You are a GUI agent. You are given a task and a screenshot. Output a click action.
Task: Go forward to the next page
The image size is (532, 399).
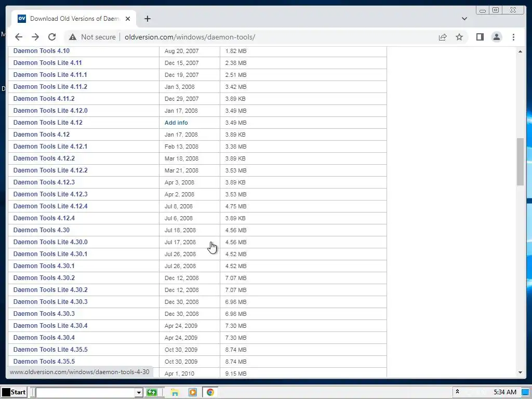(x=35, y=37)
